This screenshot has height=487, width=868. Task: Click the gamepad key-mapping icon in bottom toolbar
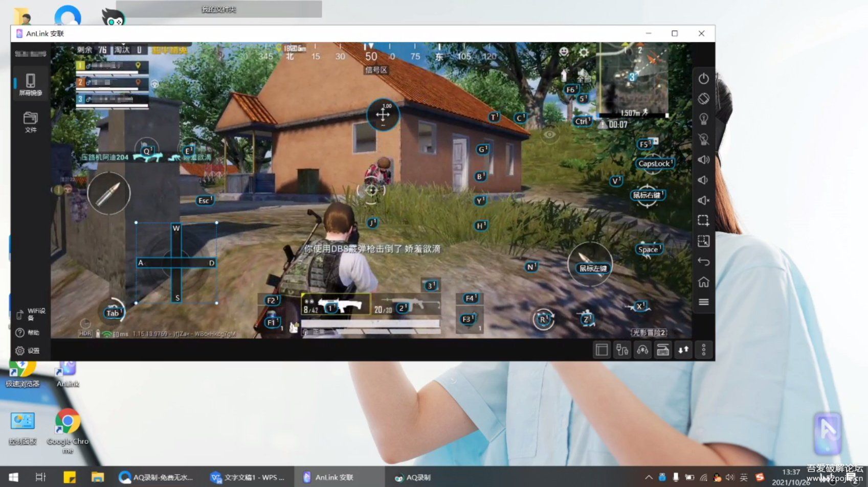(642, 350)
